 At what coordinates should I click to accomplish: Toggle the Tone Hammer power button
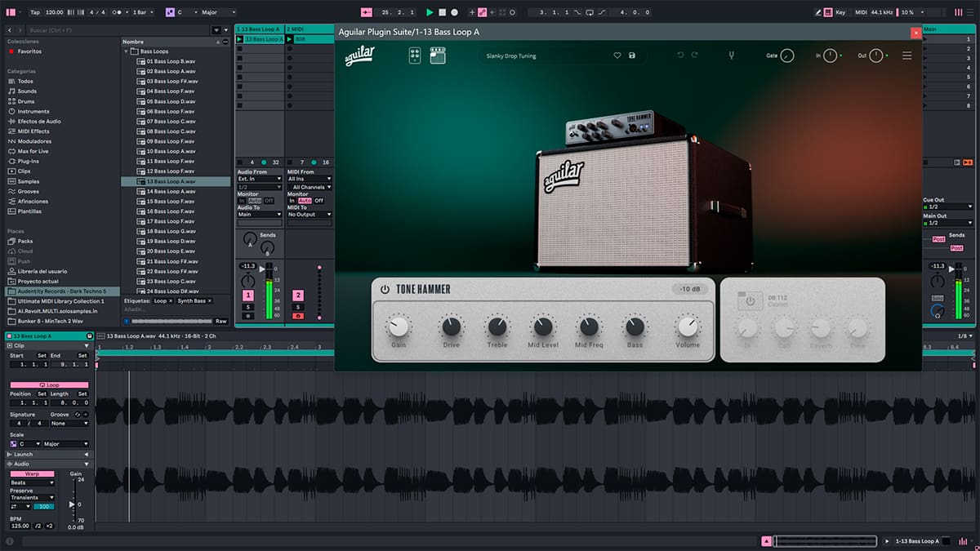click(385, 289)
